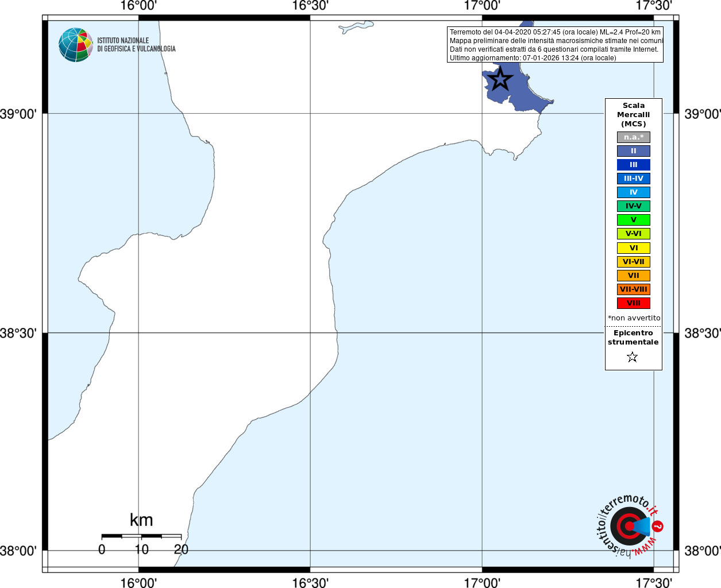Select the V green legend swatch

(634, 220)
